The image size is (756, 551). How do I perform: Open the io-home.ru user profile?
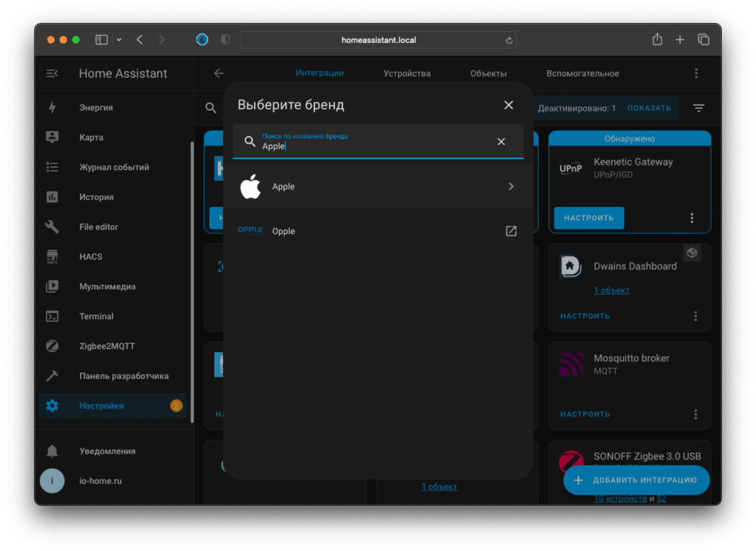pos(113,481)
